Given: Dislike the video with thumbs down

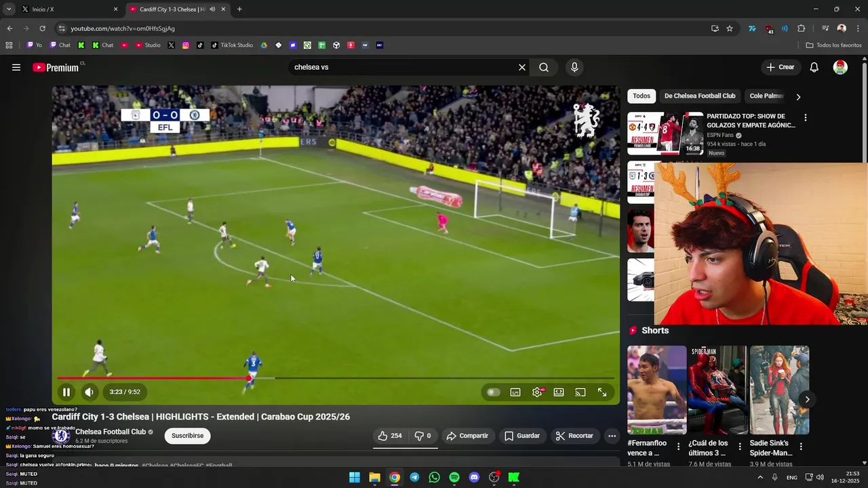Looking at the screenshot, I should [x=423, y=436].
